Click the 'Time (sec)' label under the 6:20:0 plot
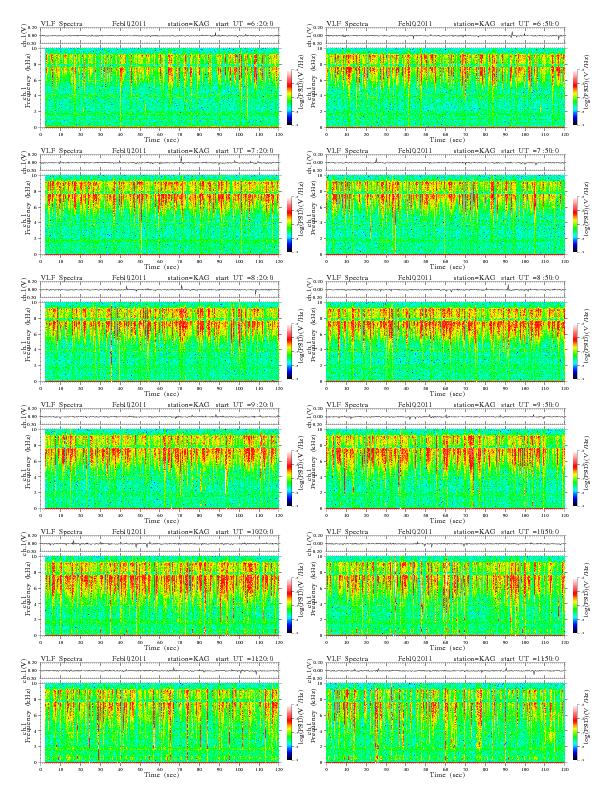612x792 pixels. pos(162,139)
